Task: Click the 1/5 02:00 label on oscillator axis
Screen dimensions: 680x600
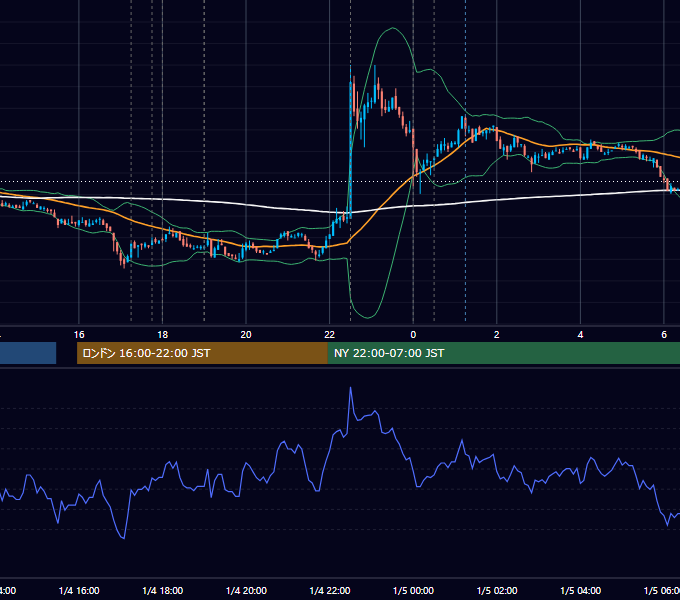Action: pyautogui.click(x=497, y=590)
